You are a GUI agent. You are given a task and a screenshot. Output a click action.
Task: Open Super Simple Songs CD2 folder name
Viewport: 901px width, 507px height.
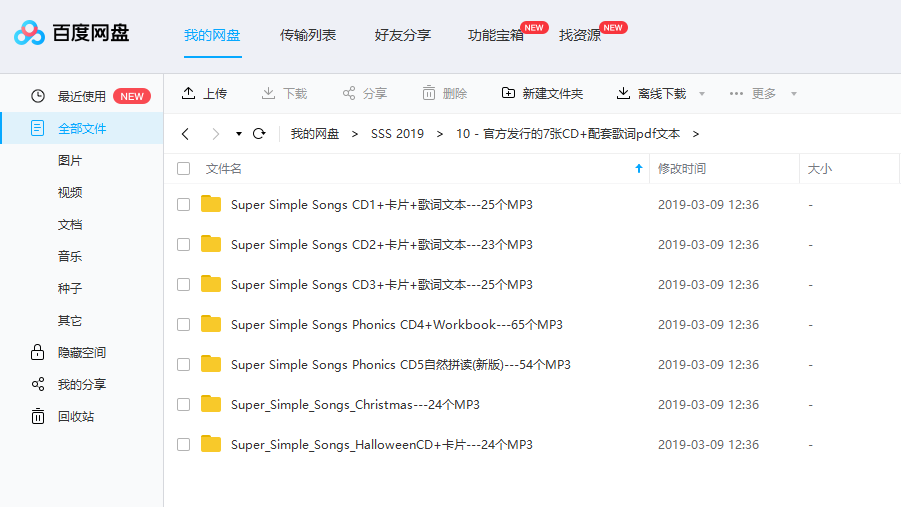click(x=382, y=245)
